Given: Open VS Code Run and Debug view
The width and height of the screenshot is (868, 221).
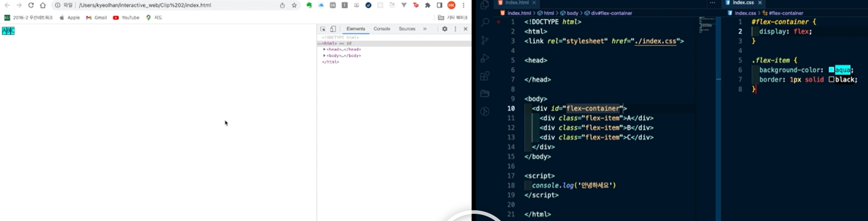Looking at the screenshot, I should tap(485, 58).
